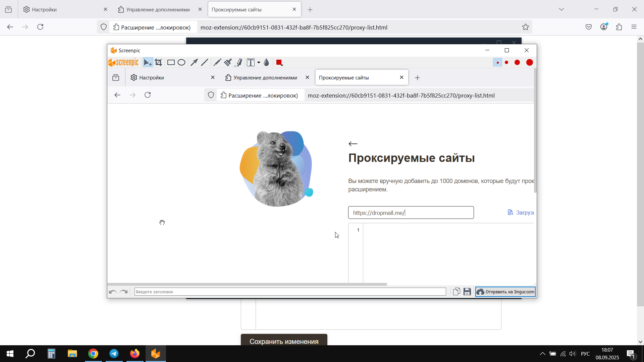Open Google Chrome from taskbar
Screen dimensions: 644x362
(93, 354)
